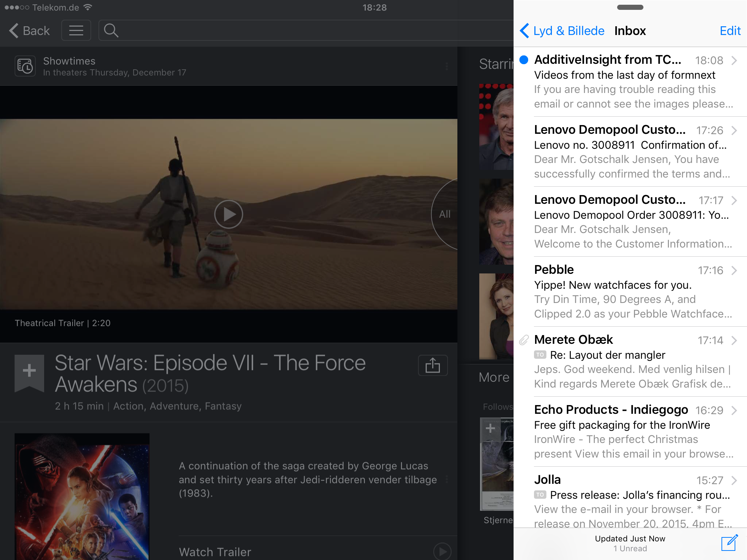The image size is (747, 560).
Task: Tap the share icon beside movie title
Action: point(433,365)
